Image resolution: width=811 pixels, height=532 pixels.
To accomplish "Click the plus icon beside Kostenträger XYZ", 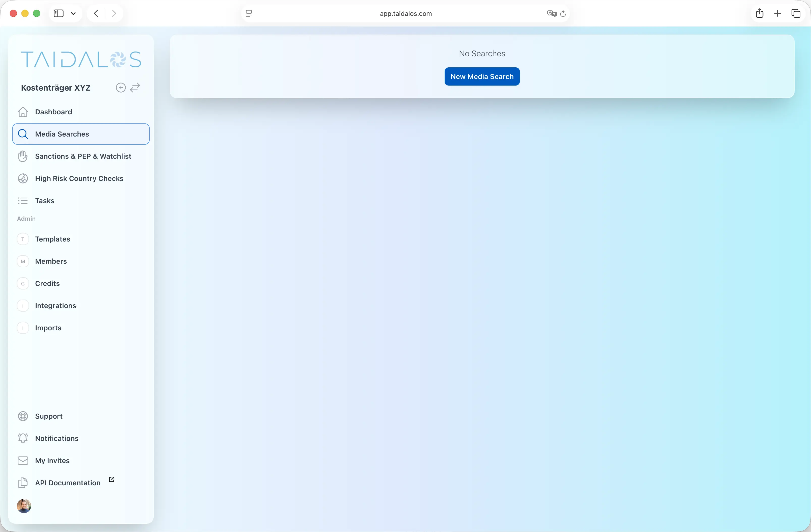I will pos(121,88).
